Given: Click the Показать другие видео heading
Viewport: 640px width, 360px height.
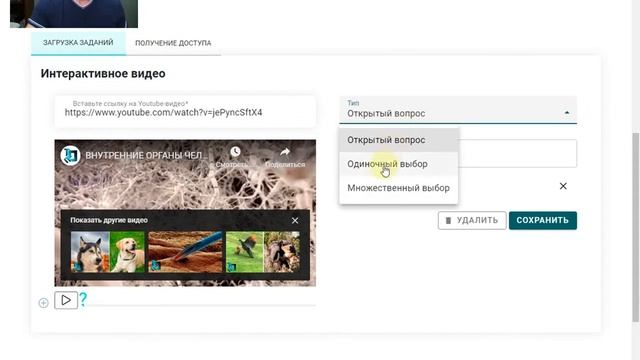Looking at the screenshot, I should coord(109,220).
